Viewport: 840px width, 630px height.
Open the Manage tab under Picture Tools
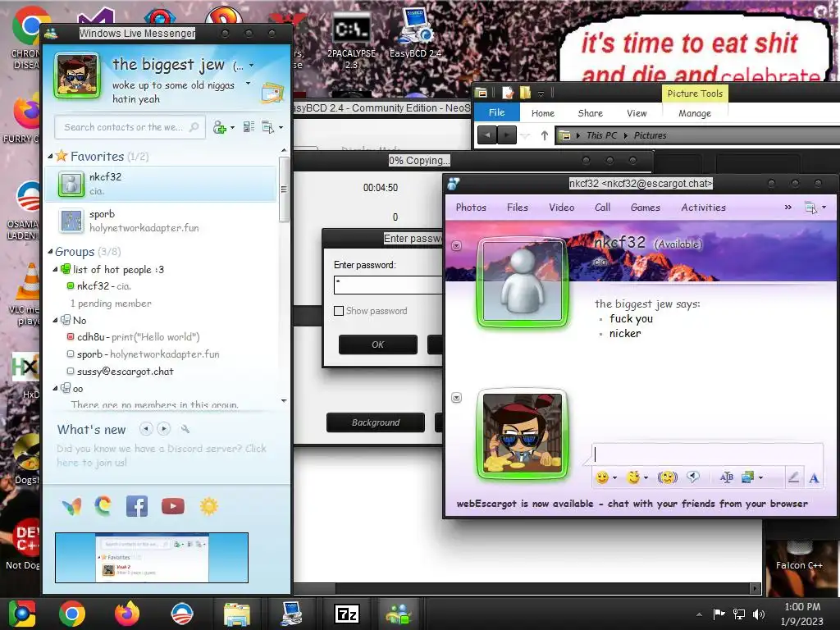point(695,113)
